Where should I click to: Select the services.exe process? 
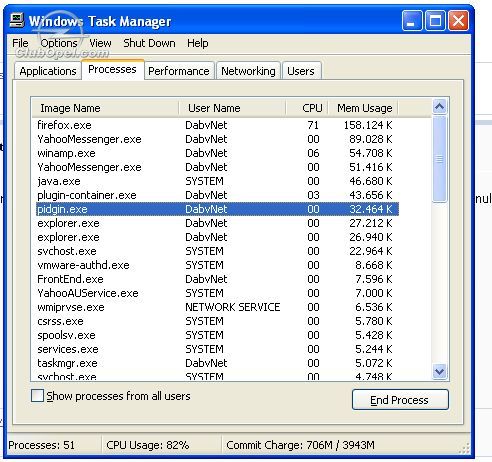(217, 349)
